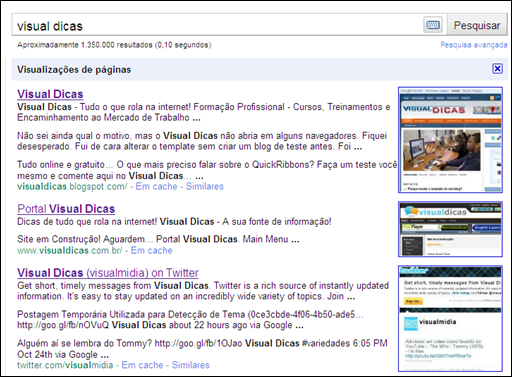Click the visualdicas.blogspot.com/ URL text
The image size is (512, 377).
point(72,186)
